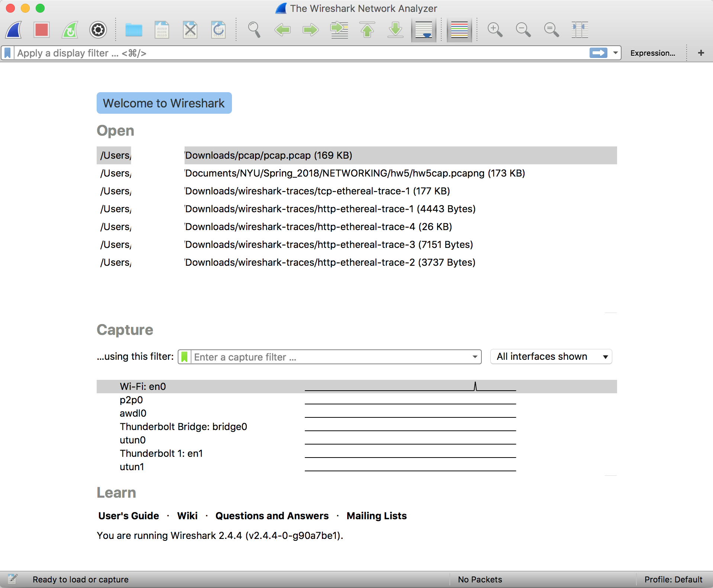Open capture options gear icon
713x588 pixels.
(98, 30)
